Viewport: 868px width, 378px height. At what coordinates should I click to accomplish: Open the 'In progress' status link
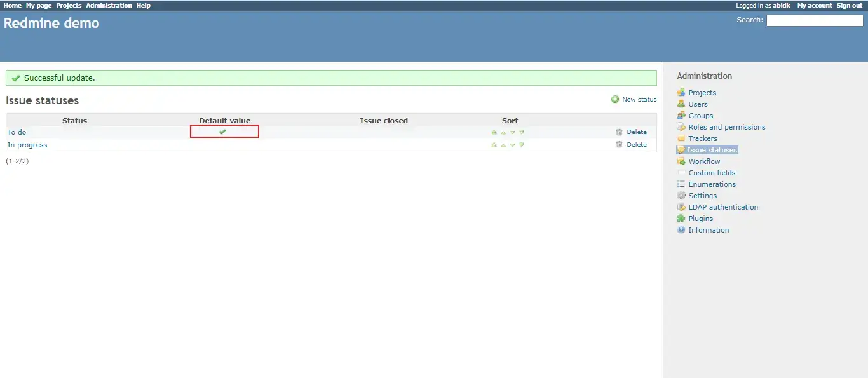27,145
